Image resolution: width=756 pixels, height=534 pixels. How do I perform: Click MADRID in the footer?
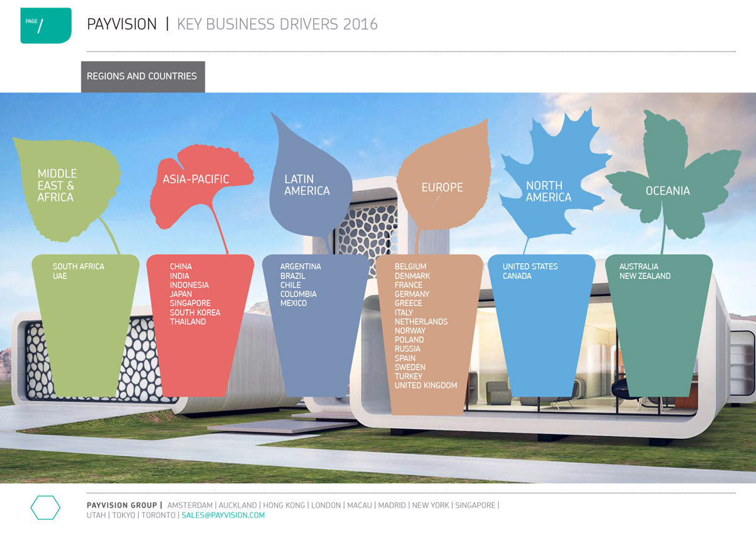[x=392, y=505]
